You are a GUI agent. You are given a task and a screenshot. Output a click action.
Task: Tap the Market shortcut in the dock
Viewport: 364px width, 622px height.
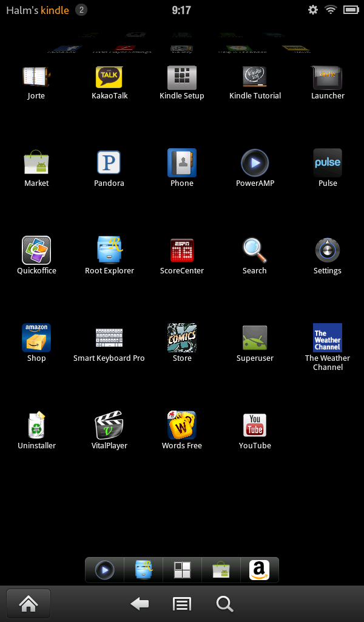[x=221, y=570]
